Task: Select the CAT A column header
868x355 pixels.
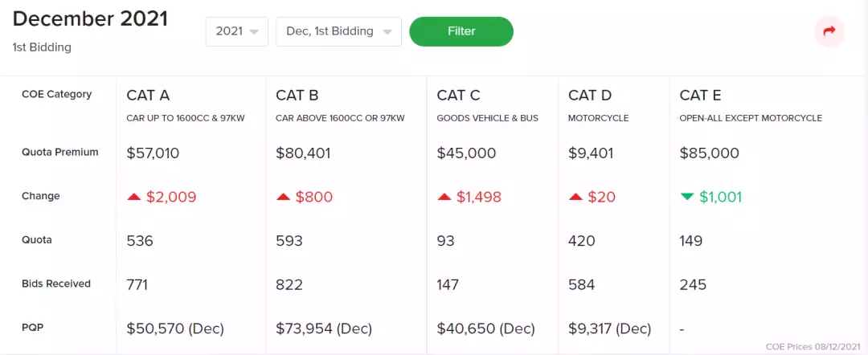Action: (x=148, y=96)
